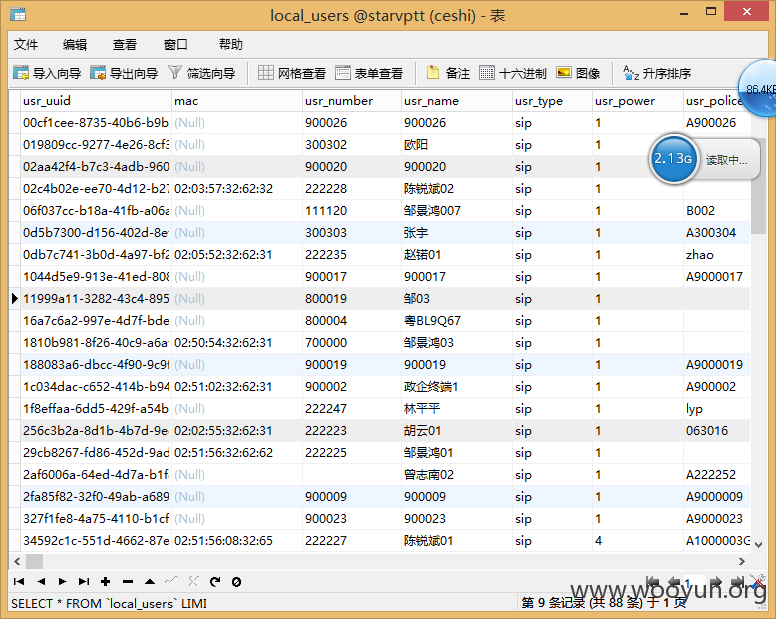Select cell 政企终端1 in usr_name
The width and height of the screenshot is (776, 619).
(x=457, y=386)
